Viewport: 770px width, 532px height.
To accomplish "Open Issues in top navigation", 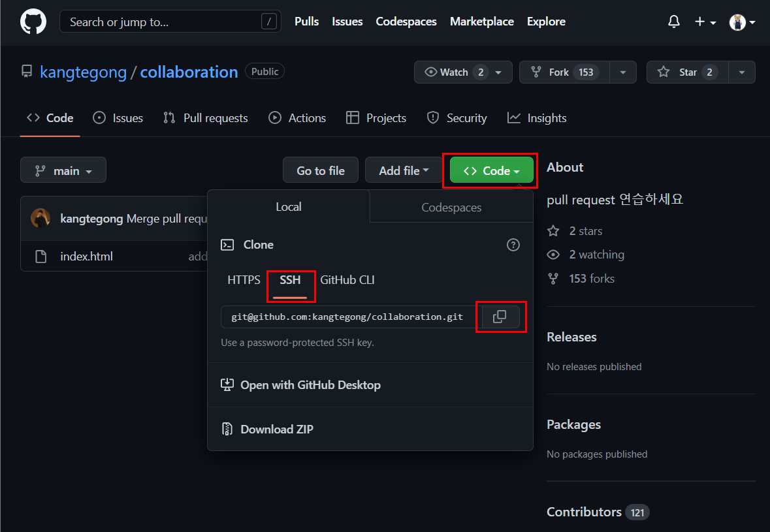I will click(x=347, y=22).
